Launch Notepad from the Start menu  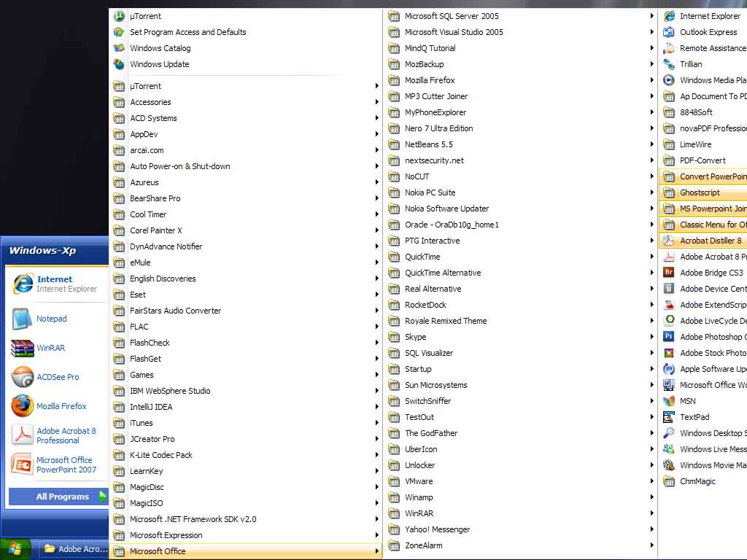tap(51, 319)
